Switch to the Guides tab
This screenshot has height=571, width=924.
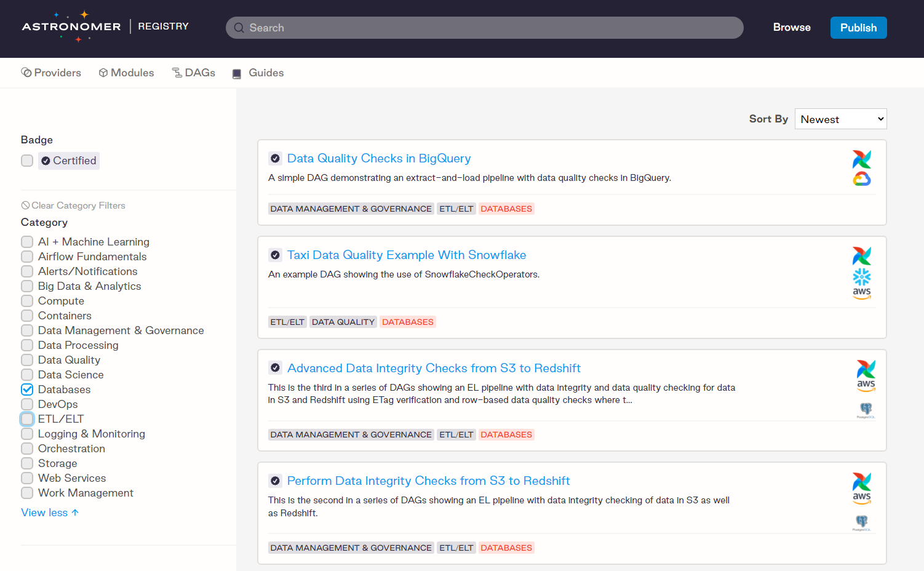(258, 73)
